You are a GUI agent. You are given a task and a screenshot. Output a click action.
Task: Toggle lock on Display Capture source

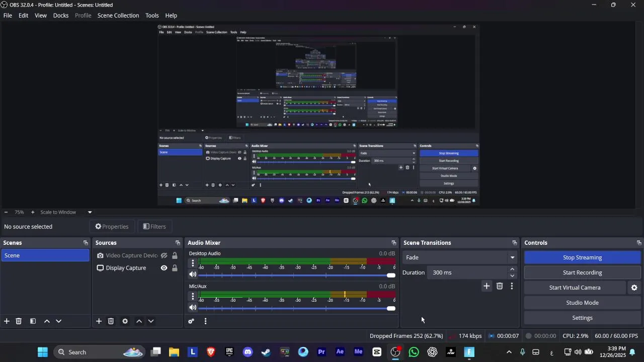click(175, 268)
